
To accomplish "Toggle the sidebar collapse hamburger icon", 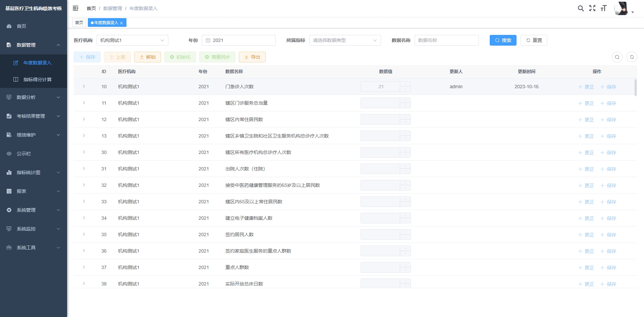I will point(75,8).
